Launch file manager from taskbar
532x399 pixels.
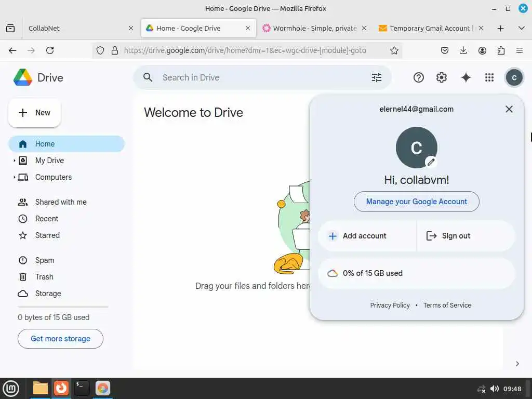point(41,388)
